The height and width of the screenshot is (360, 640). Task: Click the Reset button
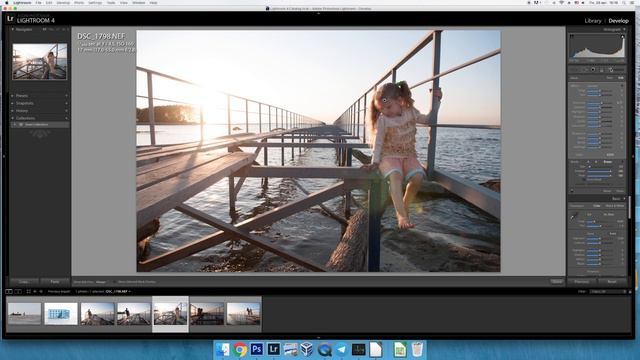point(611,282)
